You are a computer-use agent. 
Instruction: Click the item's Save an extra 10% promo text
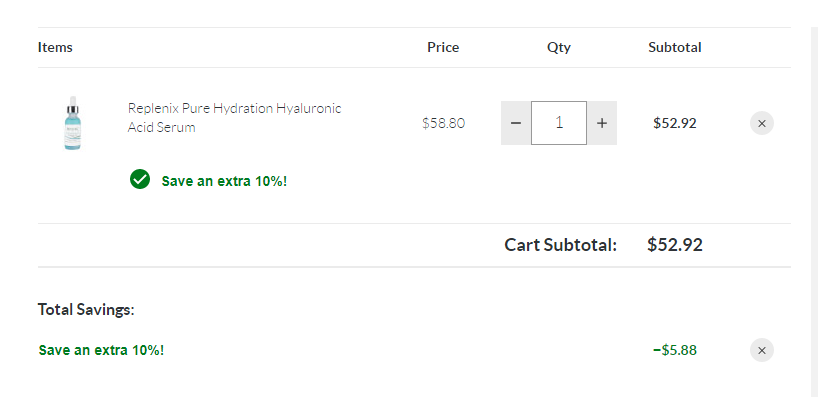224,182
